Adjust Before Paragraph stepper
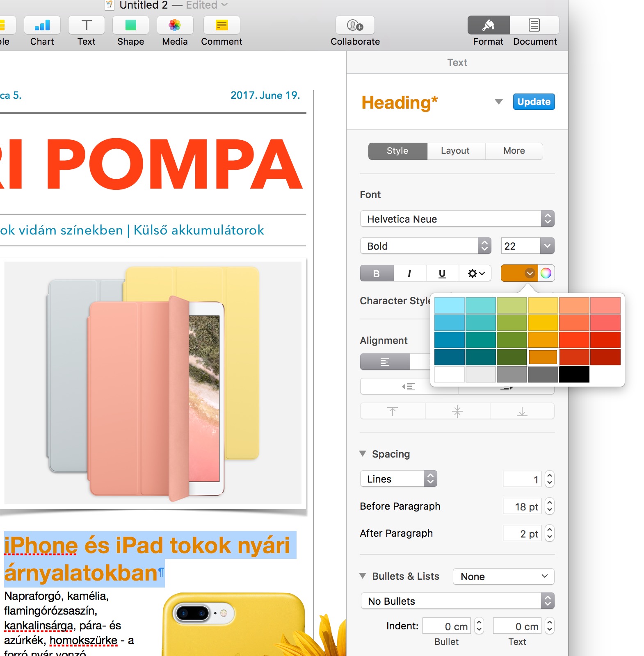Image resolution: width=644 pixels, height=656 pixels. [550, 506]
